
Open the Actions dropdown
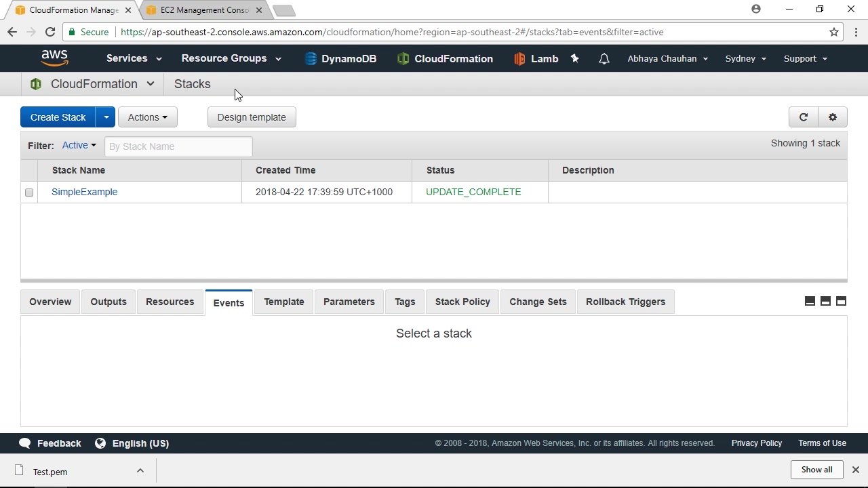pos(148,117)
